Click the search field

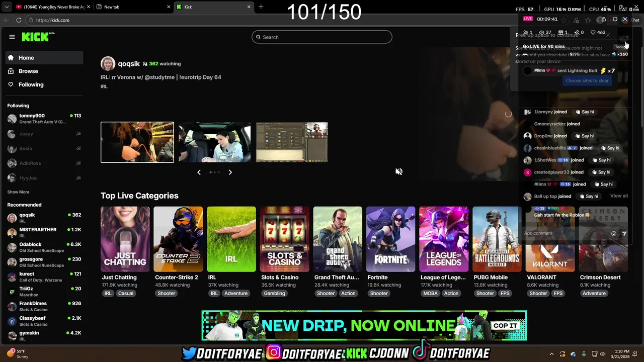(322, 37)
